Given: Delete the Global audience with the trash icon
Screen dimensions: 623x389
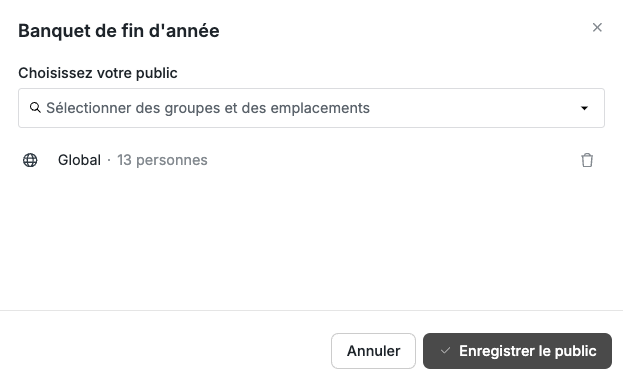Looking at the screenshot, I should [x=587, y=160].
